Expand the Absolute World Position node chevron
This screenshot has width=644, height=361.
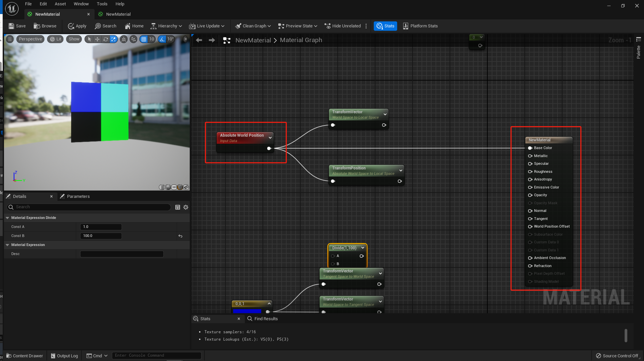coord(270,138)
